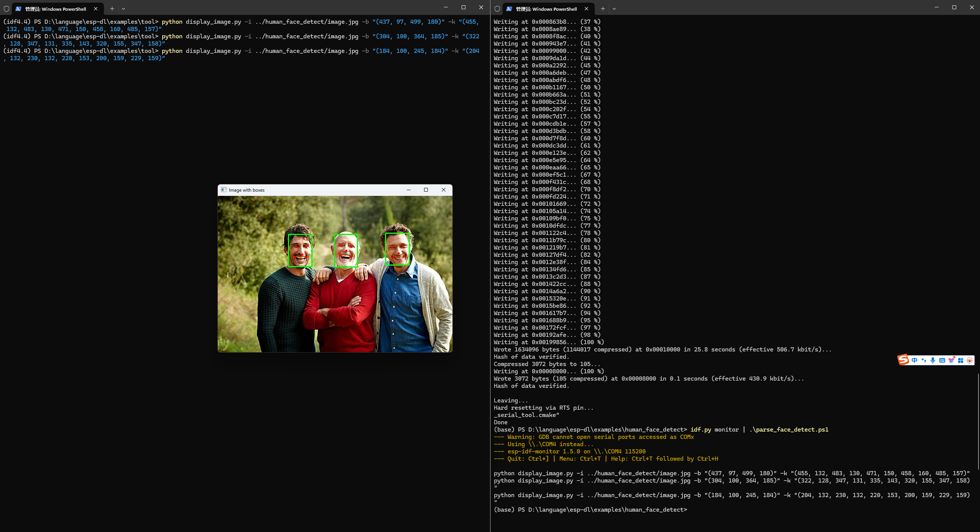Open Sogou toolbox grid icon

tap(960, 360)
